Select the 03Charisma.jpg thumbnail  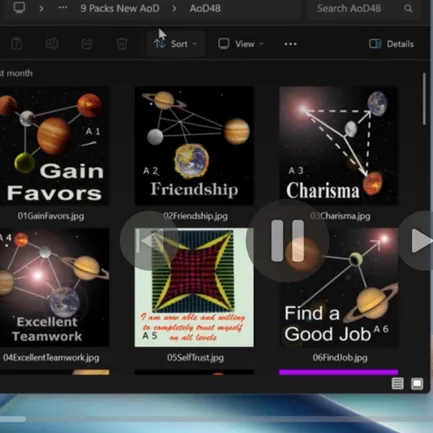point(339,146)
